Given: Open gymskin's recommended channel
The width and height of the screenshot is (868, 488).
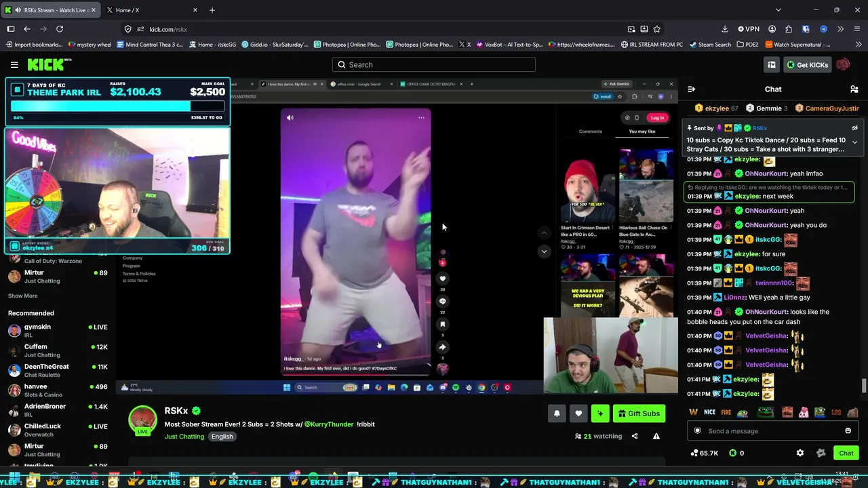Looking at the screenshot, I should pyautogui.click(x=58, y=331).
